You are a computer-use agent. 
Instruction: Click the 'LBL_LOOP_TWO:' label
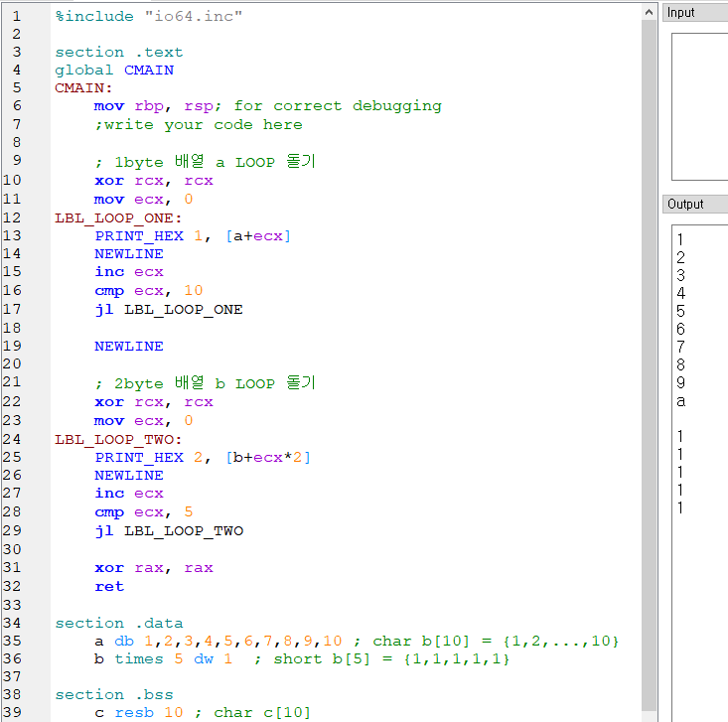(118, 439)
